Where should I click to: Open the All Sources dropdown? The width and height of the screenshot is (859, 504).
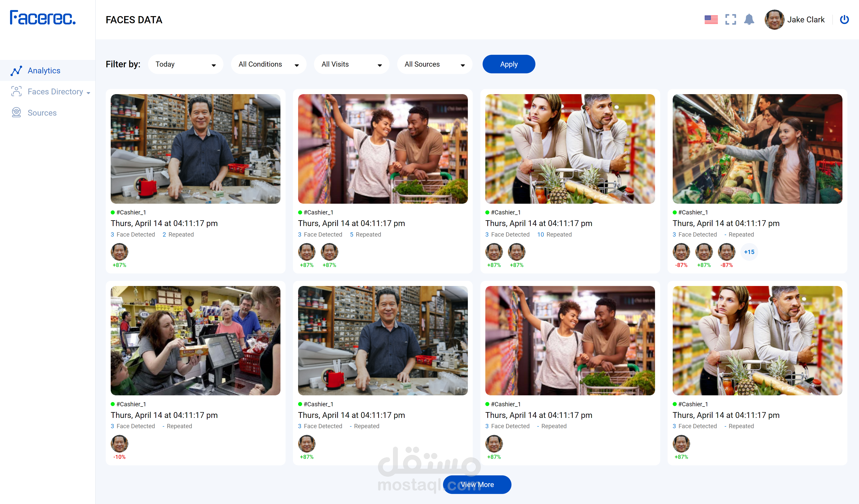[434, 64]
